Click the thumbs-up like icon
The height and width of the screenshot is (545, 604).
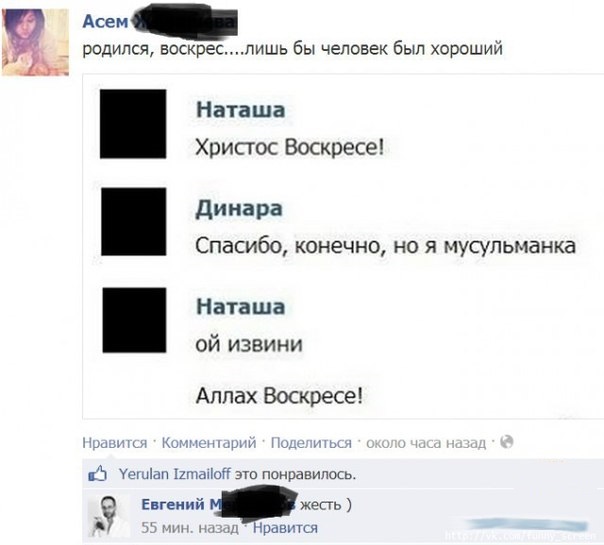tap(97, 473)
